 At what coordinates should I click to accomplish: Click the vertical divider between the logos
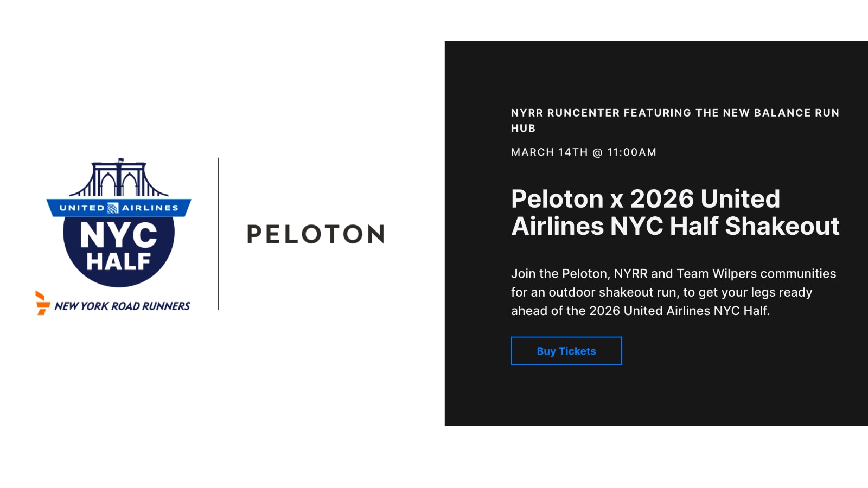[218, 234]
